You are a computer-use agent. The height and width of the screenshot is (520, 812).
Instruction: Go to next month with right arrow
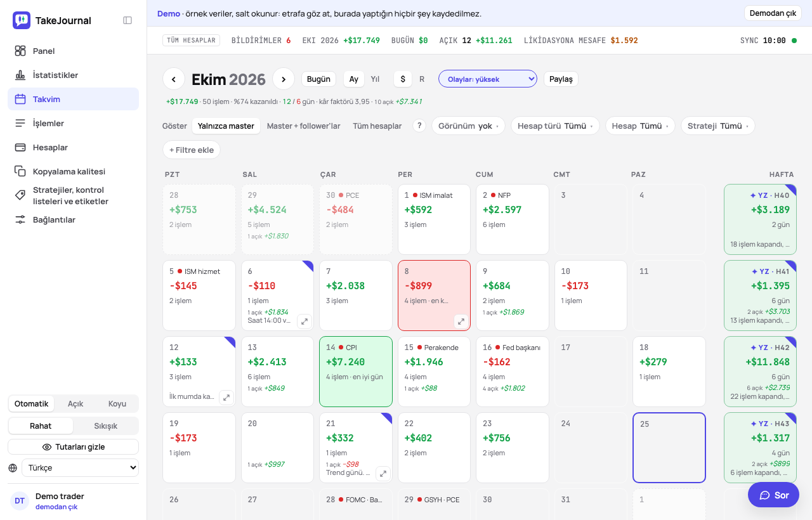[284, 79]
